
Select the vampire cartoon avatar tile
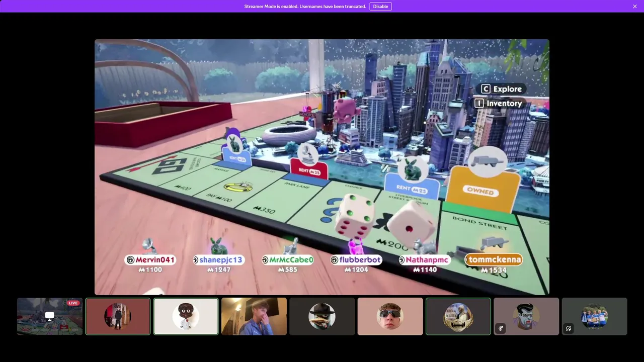[x=526, y=316]
